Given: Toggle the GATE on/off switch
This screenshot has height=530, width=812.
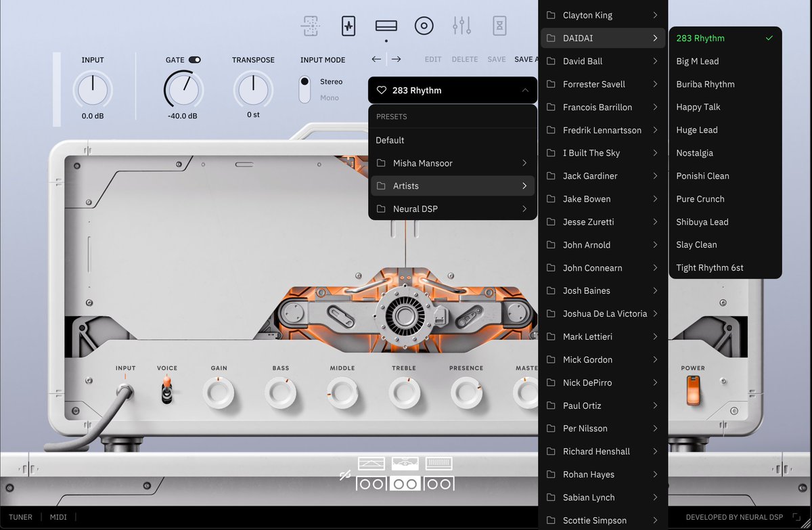Looking at the screenshot, I should [195, 60].
